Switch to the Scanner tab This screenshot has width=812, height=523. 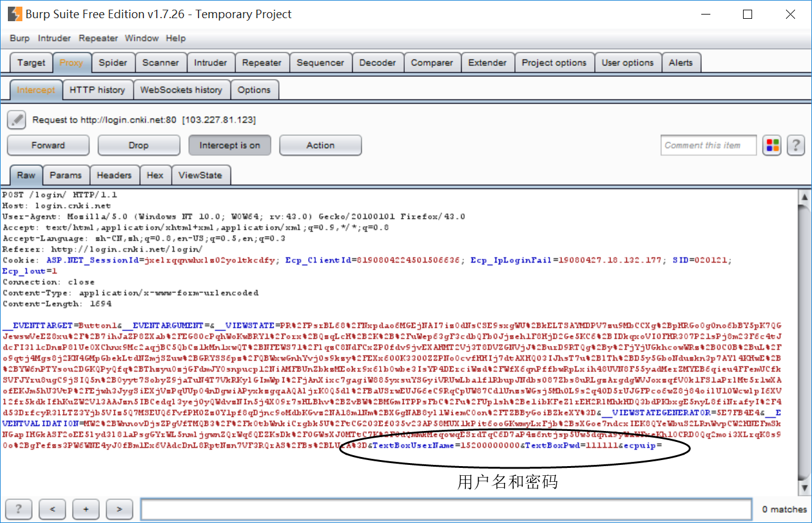coord(160,62)
